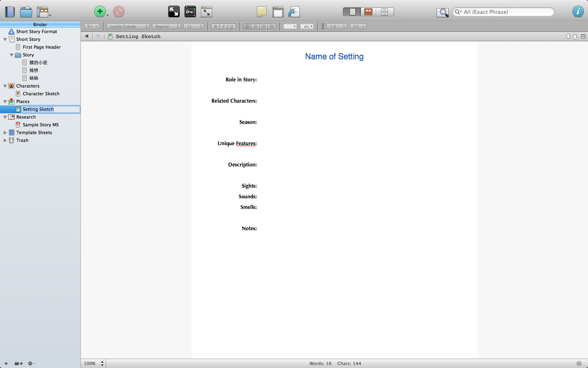Open the font size 11 dropdown
This screenshot has width=588, height=368.
point(194,26)
